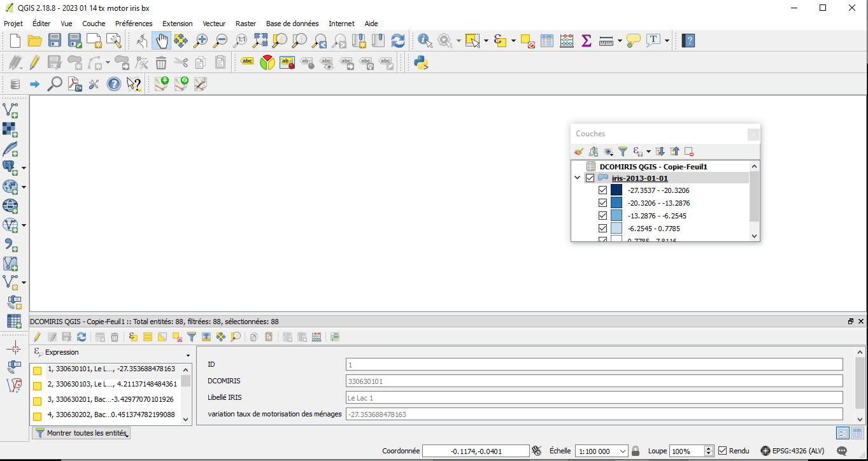Open the Python console

[x=420, y=62]
